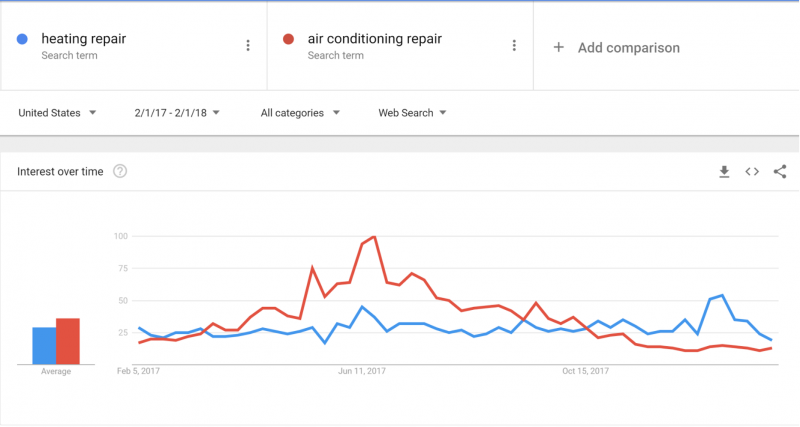Expand the United States region dropdown
Image resolution: width=800 pixels, height=427 pixels.
[57, 113]
